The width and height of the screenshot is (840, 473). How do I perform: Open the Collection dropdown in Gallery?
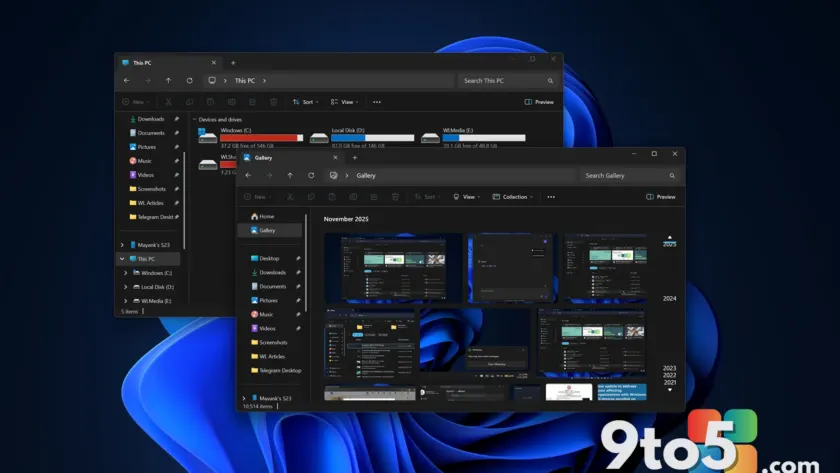(x=513, y=197)
